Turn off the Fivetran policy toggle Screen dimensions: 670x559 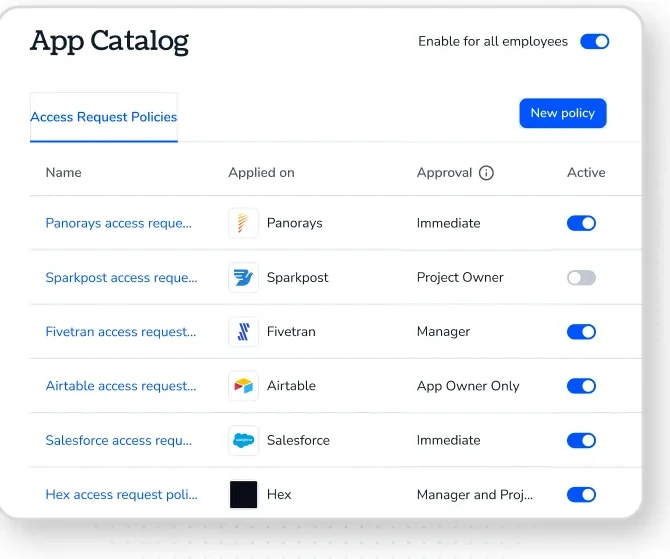pos(581,332)
